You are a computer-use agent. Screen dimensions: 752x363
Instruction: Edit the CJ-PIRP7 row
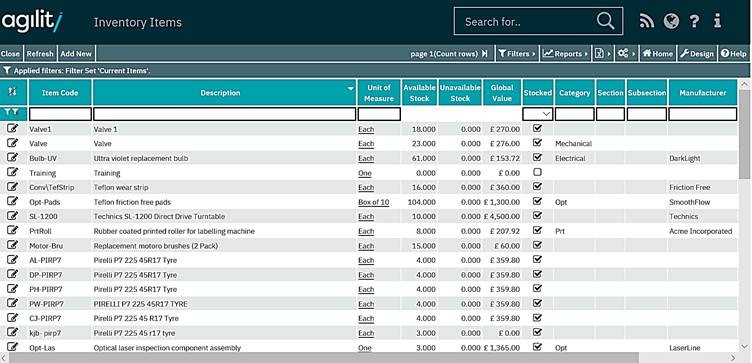12,317
